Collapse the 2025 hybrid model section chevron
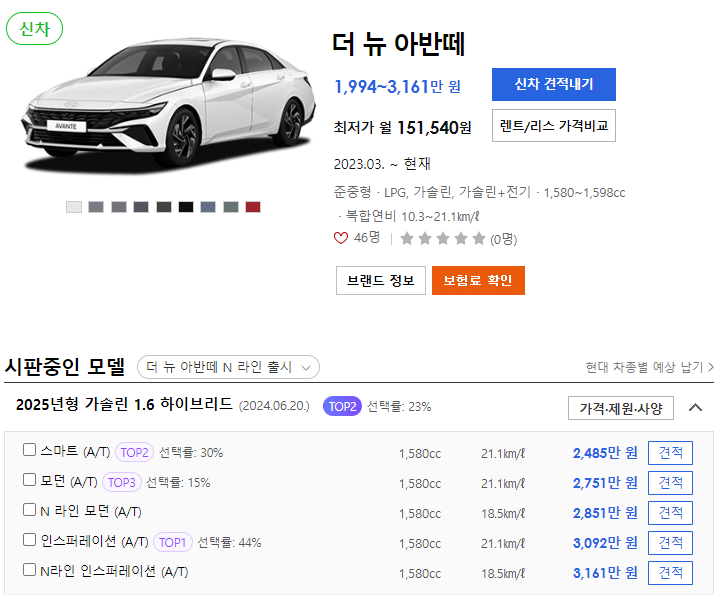The height and width of the screenshot is (599, 725). (695, 408)
